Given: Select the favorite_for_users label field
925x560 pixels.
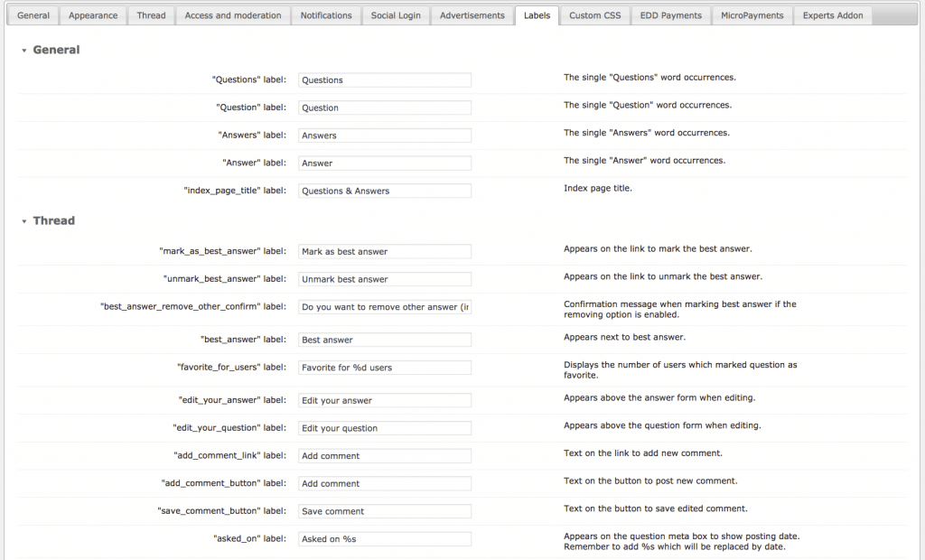Looking at the screenshot, I should 385,367.
